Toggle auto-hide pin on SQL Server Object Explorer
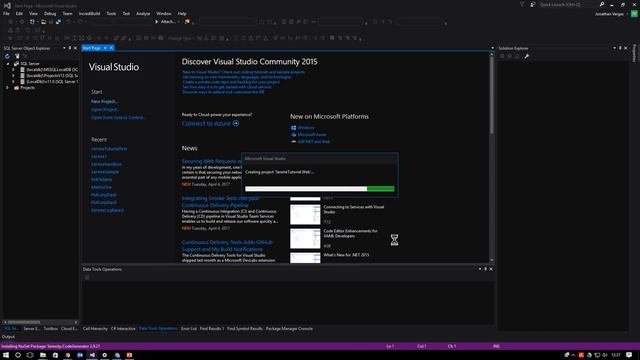 point(70,48)
